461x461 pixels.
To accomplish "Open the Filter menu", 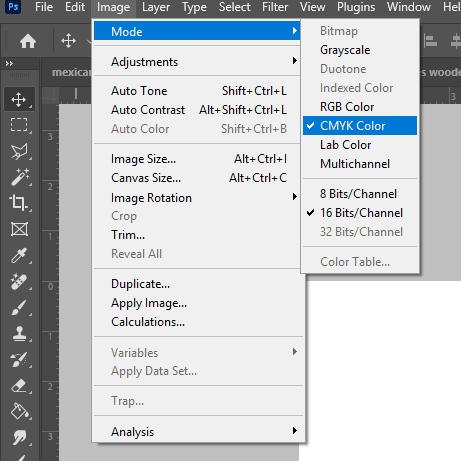I will pyautogui.click(x=275, y=7).
